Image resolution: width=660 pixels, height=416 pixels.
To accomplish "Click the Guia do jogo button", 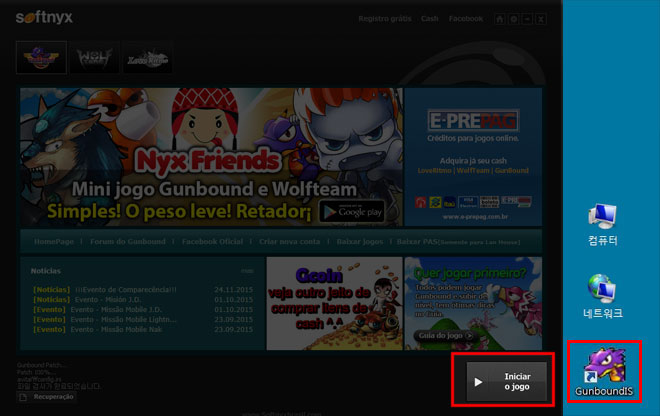I will (x=446, y=336).
